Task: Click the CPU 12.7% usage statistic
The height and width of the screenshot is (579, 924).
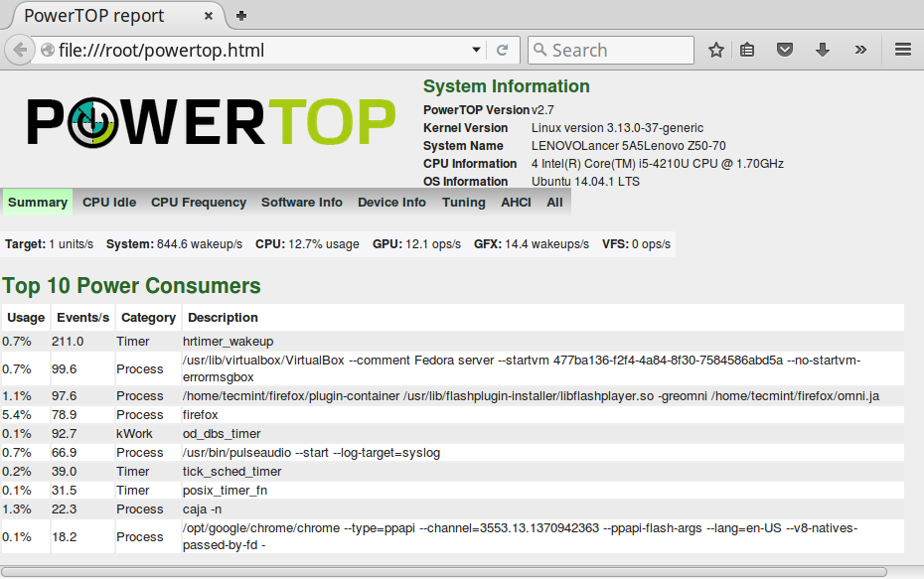Action: [x=307, y=244]
